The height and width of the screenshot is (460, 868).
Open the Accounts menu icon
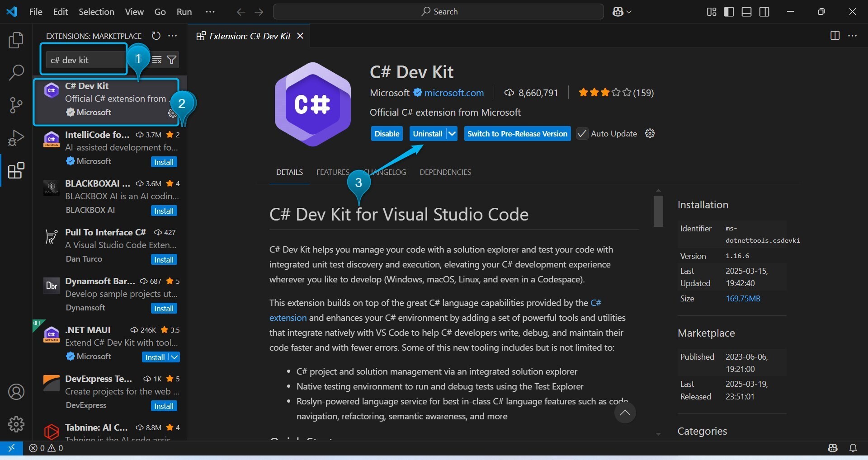pyautogui.click(x=16, y=392)
